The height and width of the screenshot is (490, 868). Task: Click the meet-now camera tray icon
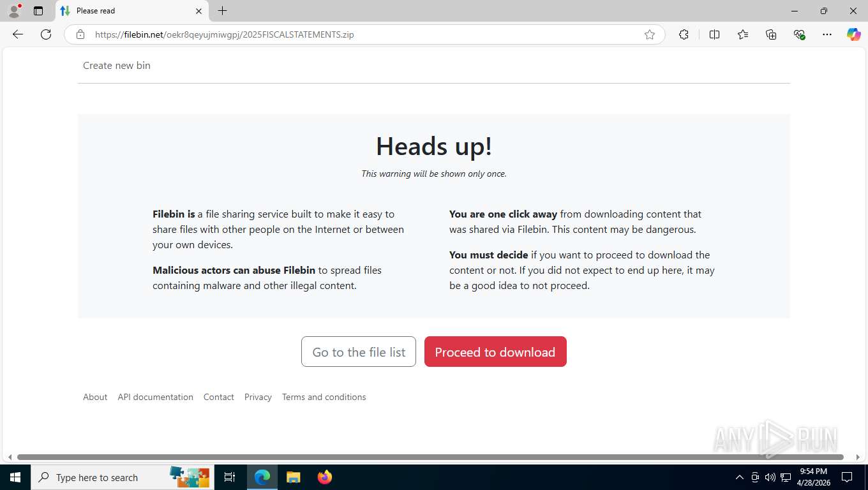pyautogui.click(x=755, y=477)
